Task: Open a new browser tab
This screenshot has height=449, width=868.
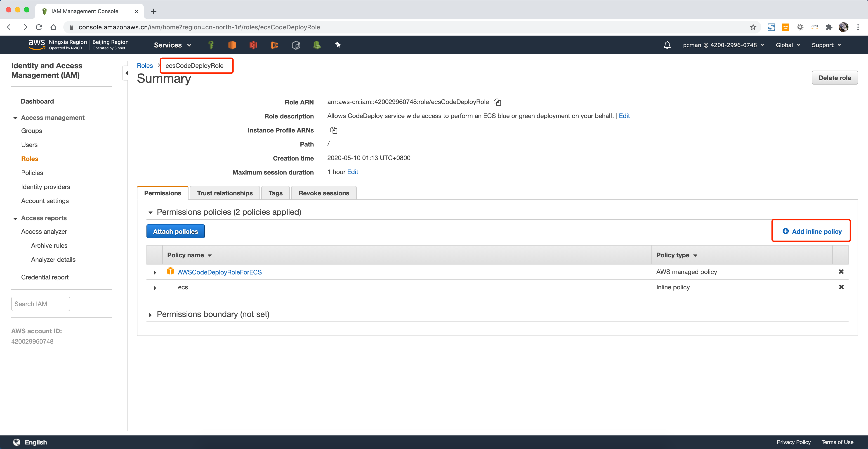Action: [x=154, y=11]
